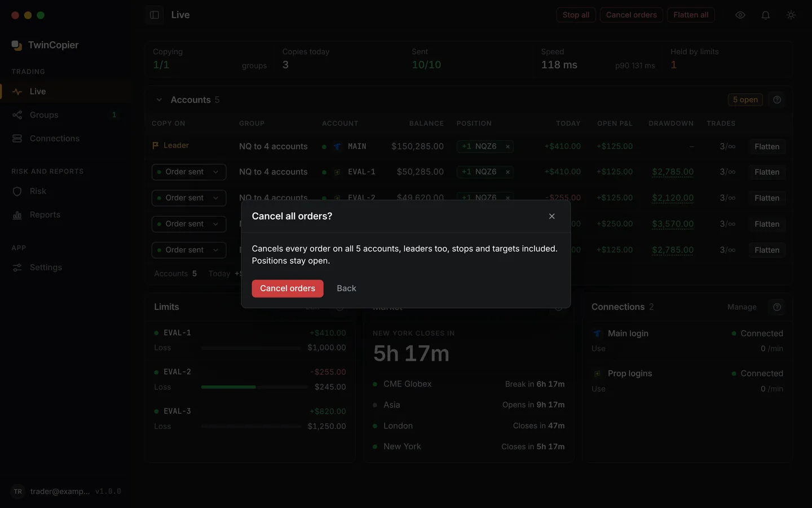
Task: Open Reports in the sidebar
Action: (x=67, y=215)
